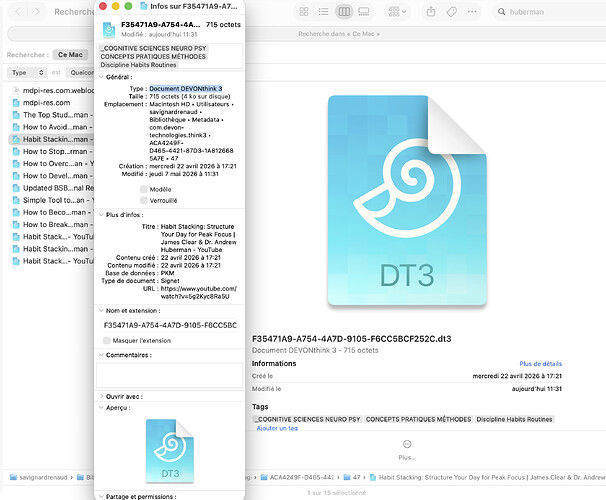The height and width of the screenshot is (500, 606).
Task: Go forward in Finder history
Action: click(37, 12)
